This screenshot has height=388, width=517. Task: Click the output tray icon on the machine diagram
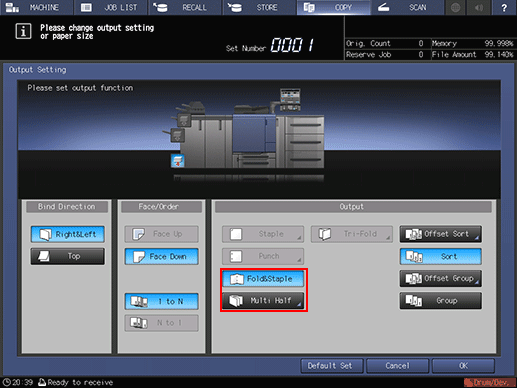(x=178, y=161)
